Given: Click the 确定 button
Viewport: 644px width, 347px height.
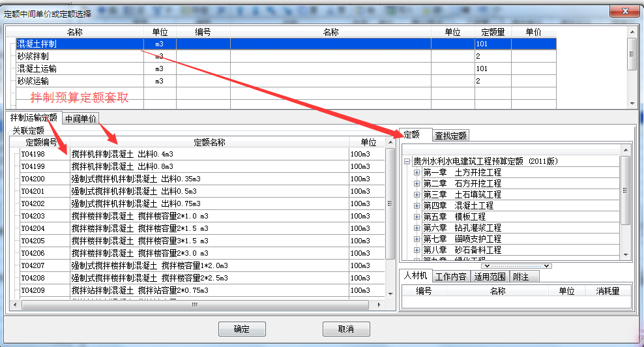Looking at the screenshot, I should pyautogui.click(x=242, y=329).
